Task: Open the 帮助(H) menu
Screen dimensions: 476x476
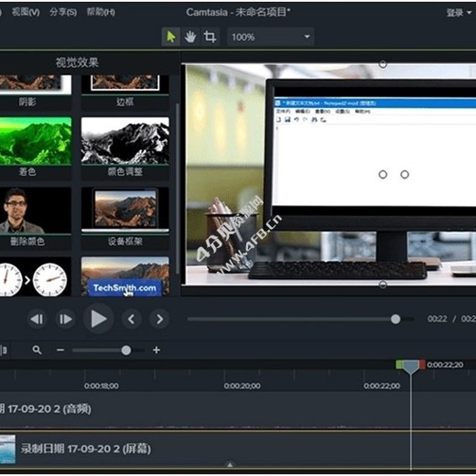Action: [101, 12]
